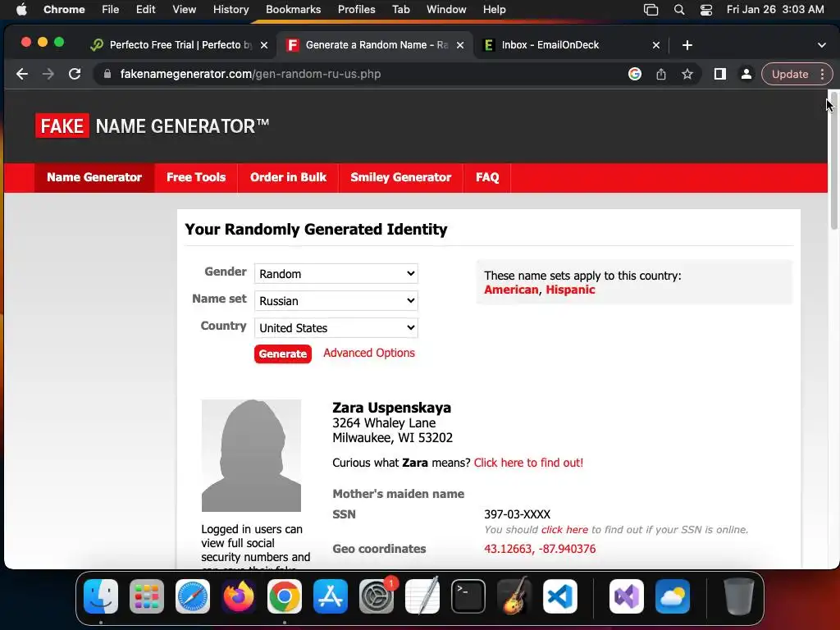Open the History menu
The width and height of the screenshot is (840, 630).
231,9
